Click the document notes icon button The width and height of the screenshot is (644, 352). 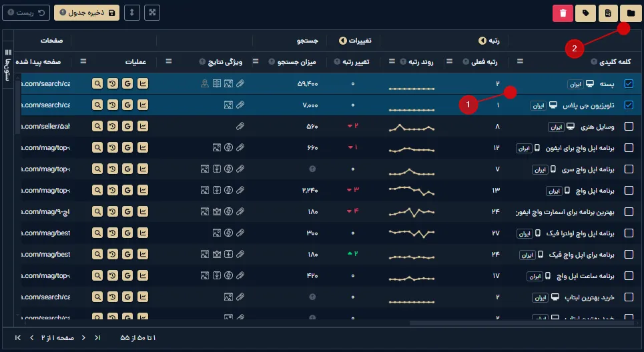(x=608, y=13)
